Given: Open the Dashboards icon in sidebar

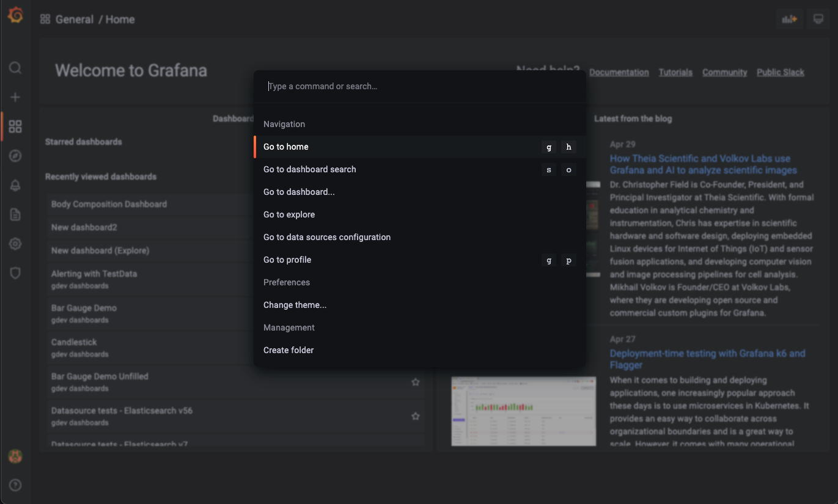Looking at the screenshot, I should click(15, 126).
